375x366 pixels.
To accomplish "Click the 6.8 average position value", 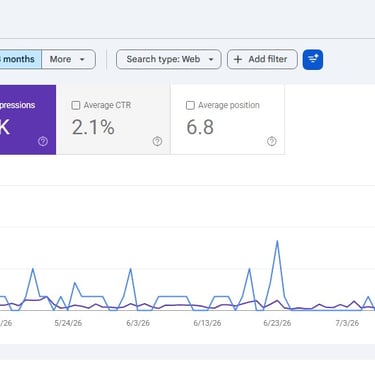I will (200, 127).
